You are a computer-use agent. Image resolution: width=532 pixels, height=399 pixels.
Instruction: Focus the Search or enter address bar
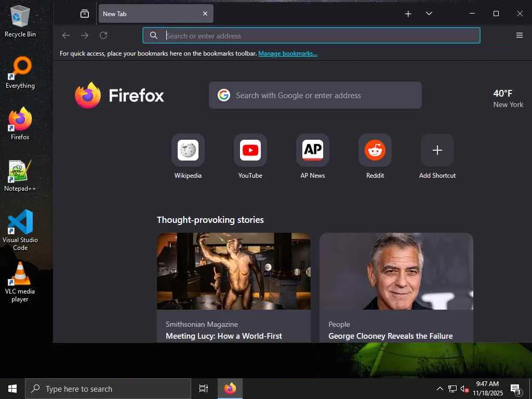coord(311,35)
